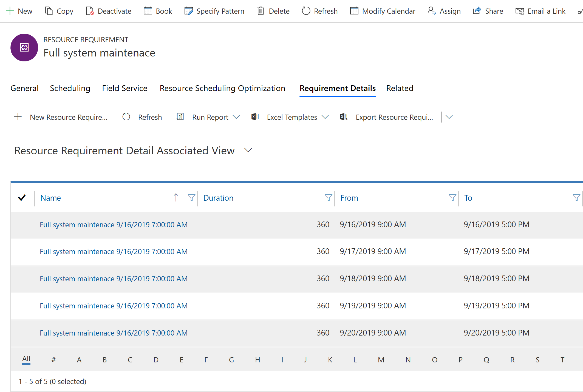Click the Run Report dropdown
The image size is (583, 392).
pos(237,117)
